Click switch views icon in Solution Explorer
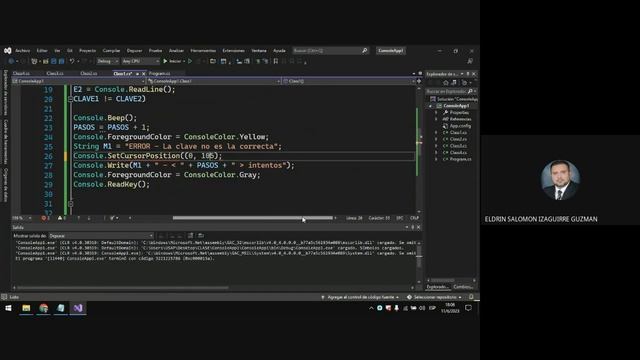640x360 pixels. pos(454,82)
